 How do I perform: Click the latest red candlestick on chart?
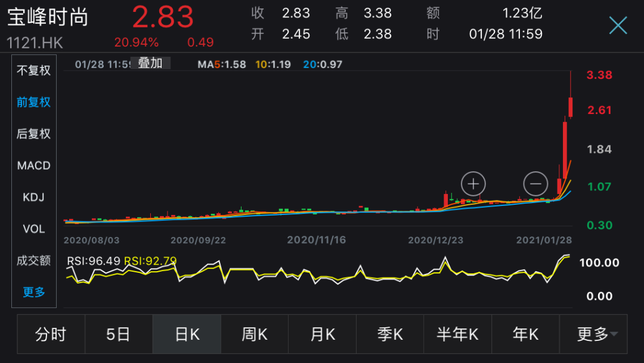tap(571, 106)
